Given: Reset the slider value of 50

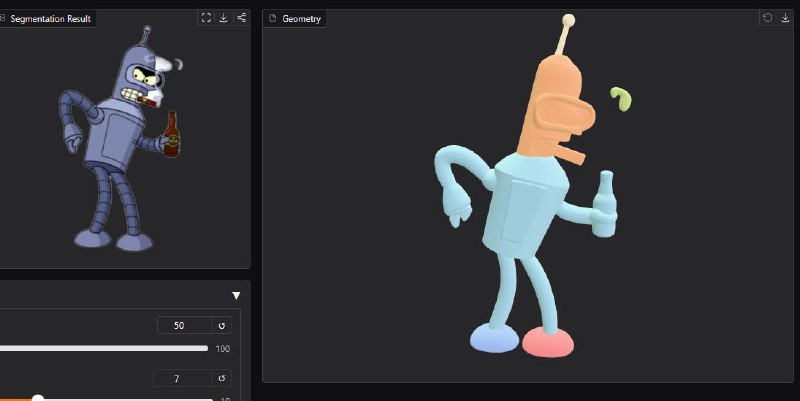Looking at the screenshot, I should click(222, 325).
